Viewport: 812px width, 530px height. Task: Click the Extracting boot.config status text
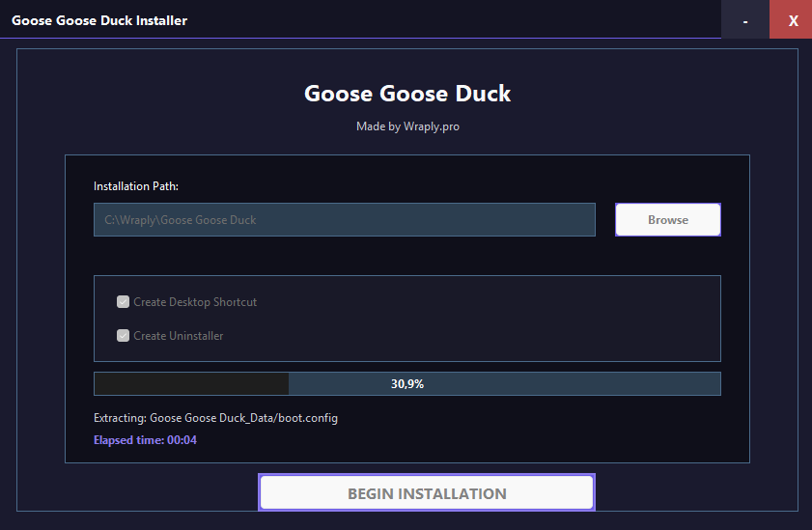click(x=215, y=418)
